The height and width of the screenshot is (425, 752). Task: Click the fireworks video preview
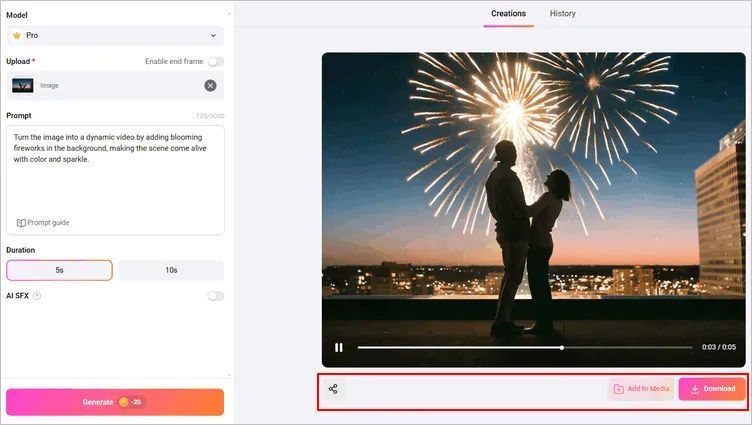[534, 210]
